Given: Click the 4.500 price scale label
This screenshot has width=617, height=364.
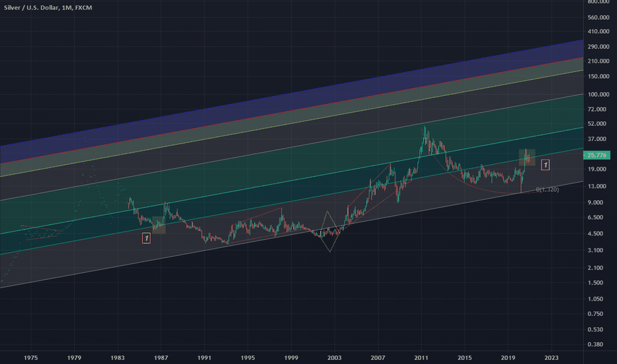Looking at the screenshot, I should [595, 234].
